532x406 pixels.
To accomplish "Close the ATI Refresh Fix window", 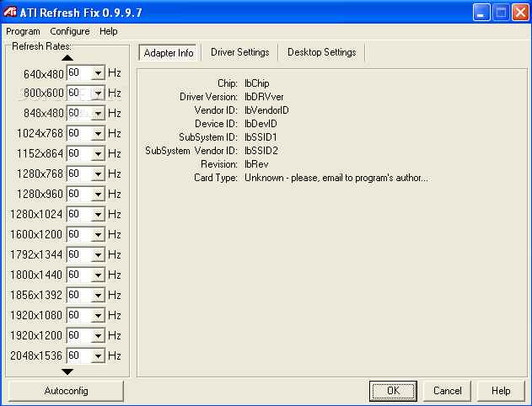I will (520, 13).
